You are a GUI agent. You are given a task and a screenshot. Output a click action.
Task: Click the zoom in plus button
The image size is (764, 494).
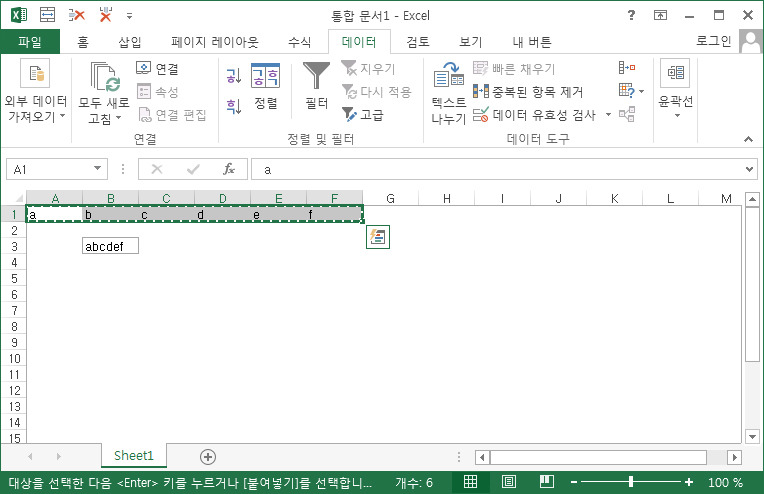[688, 482]
